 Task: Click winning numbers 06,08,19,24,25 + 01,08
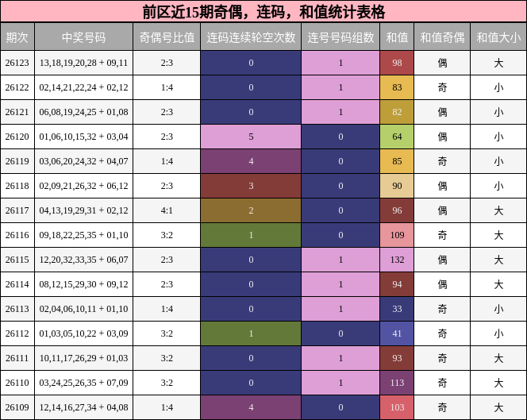83,112
